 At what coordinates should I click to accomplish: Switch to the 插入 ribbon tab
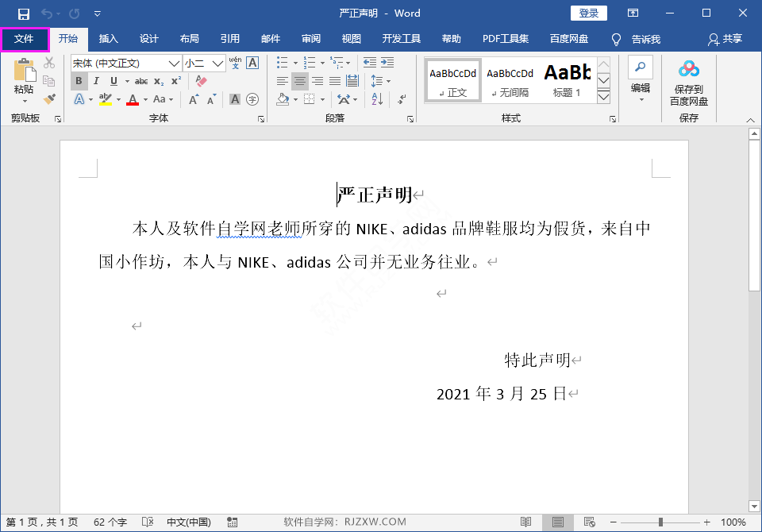pyautogui.click(x=108, y=38)
